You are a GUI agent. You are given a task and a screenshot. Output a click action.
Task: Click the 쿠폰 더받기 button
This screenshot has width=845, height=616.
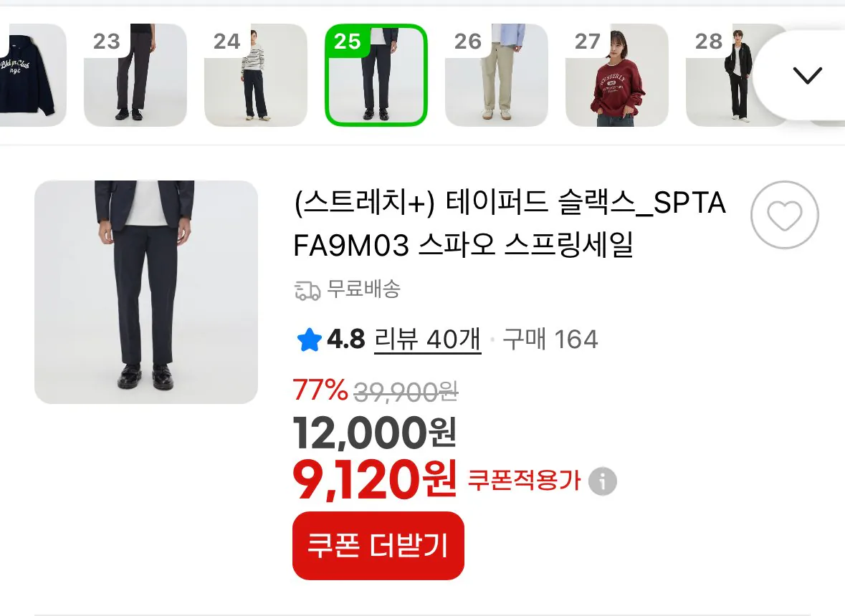tap(378, 546)
